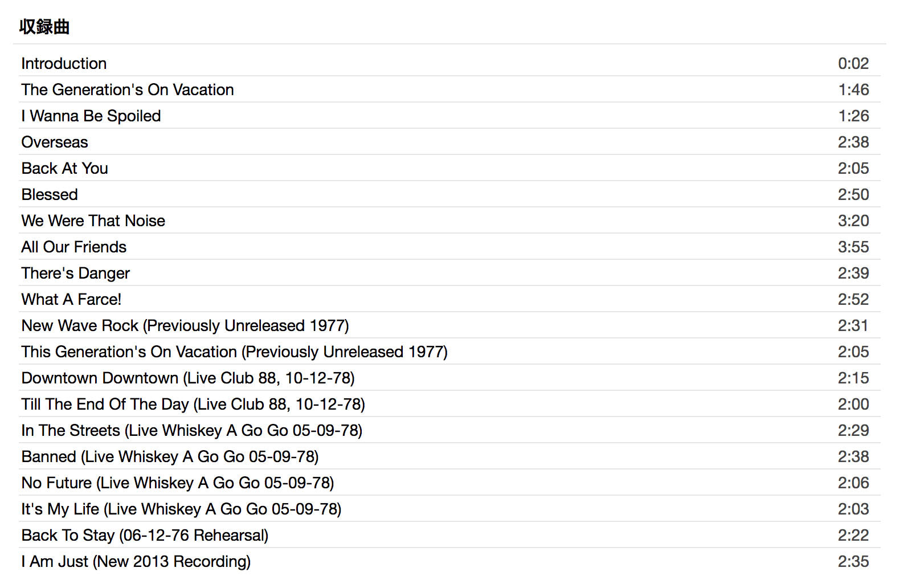The height and width of the screenshot is (588, 908).
Task: Click the All Our Friends track
Action: (74, 247)
